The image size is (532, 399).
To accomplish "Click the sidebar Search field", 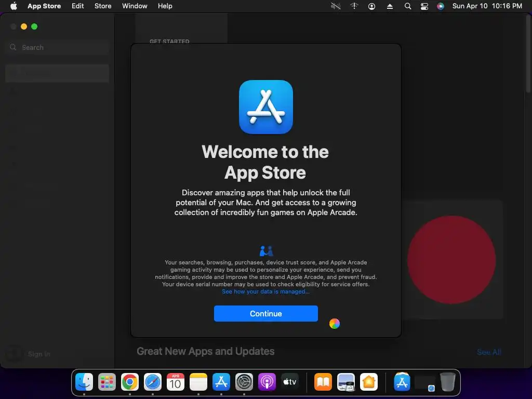I will click(x=57, y=47).
